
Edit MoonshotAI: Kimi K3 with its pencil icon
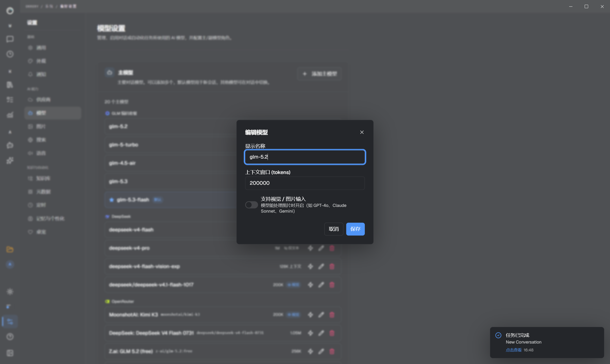point(321,315)
